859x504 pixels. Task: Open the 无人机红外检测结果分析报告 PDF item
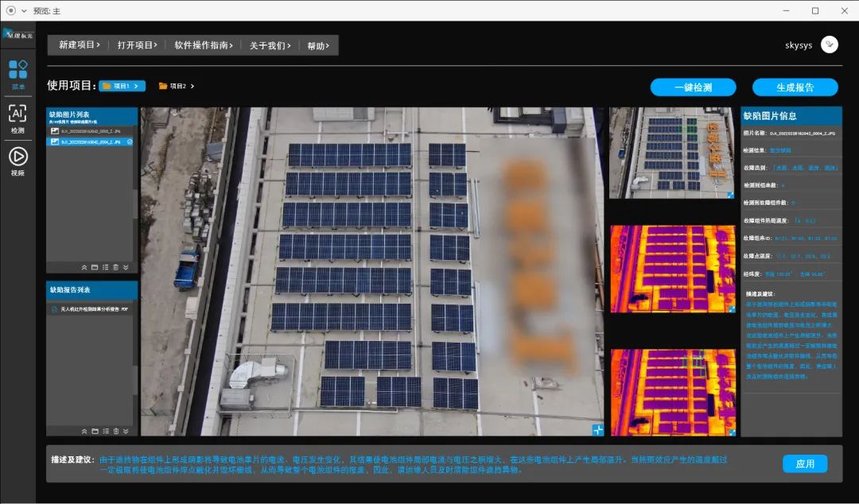91,309
